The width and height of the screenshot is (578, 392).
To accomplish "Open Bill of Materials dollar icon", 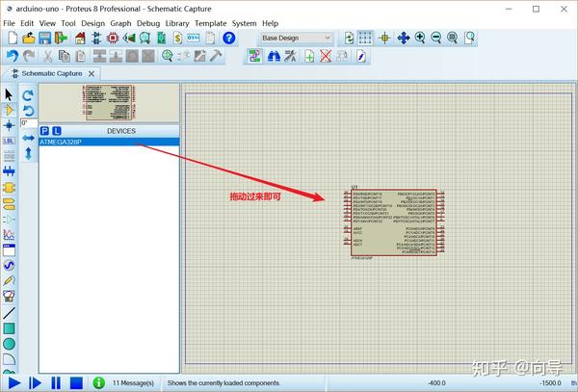I will 177,38.
